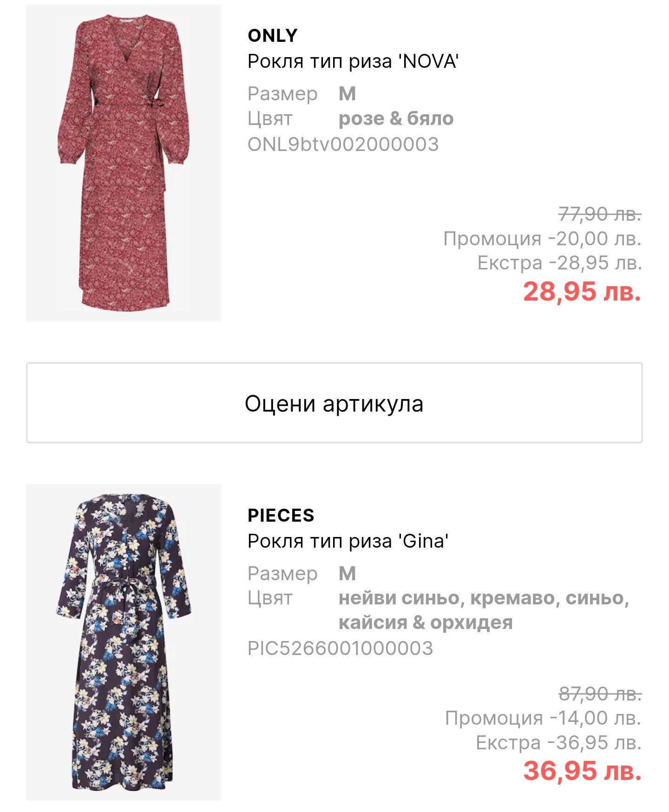This screenshot has width=669, height=812.
Task: Open the red NOVA dress thumbnail
Action: click(x=124, y=163)
